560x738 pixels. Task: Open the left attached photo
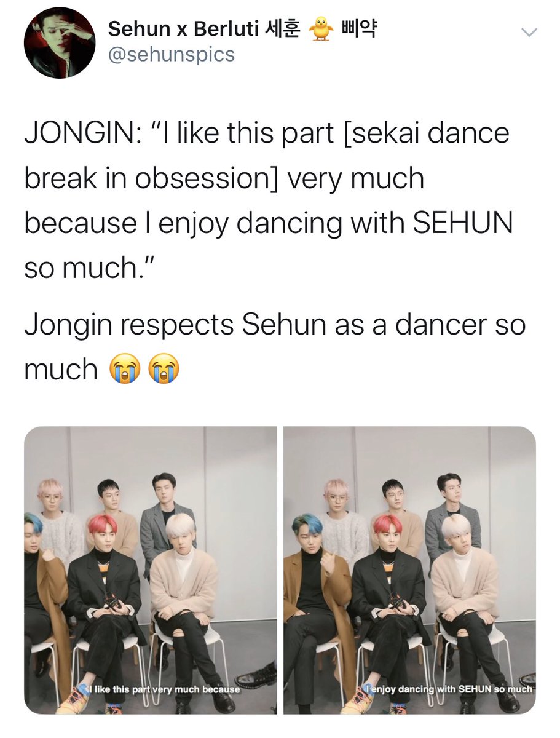[151, 570]
